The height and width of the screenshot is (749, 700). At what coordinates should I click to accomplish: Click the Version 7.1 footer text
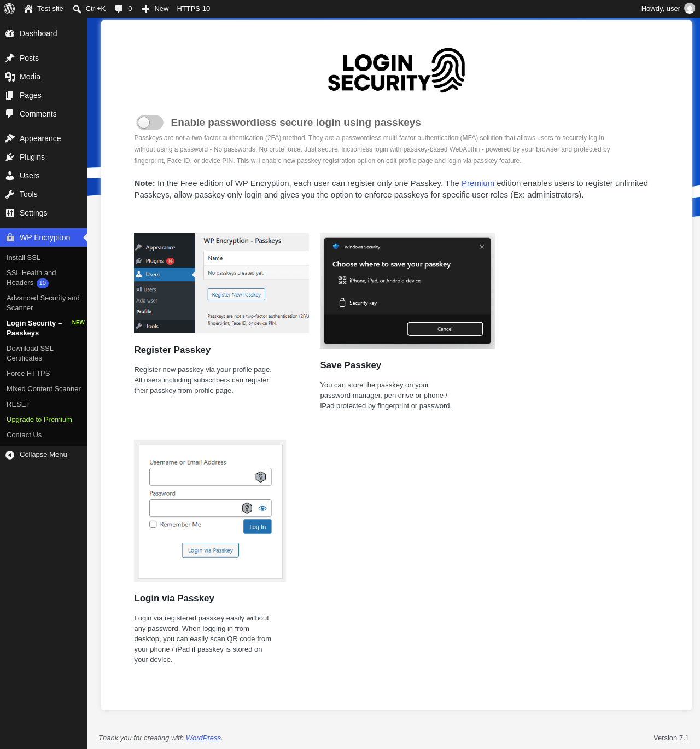click(x=671, y=738)
